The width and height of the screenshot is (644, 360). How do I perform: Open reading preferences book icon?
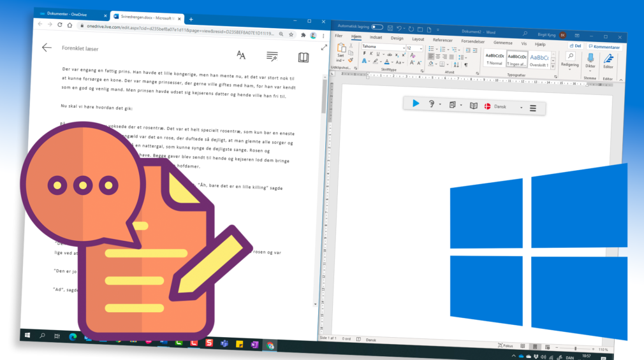(304, 57)
